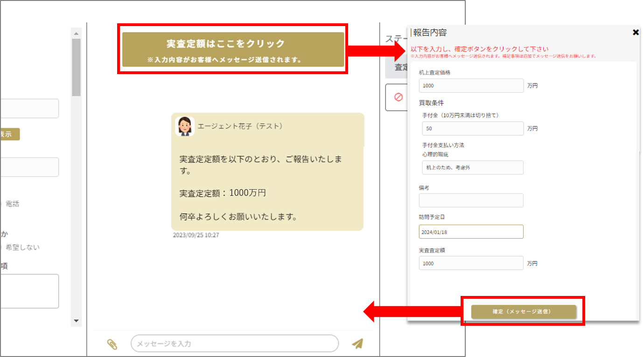The height and width of the screenshot is (357, 644).
Task: Click the paperclip attachment icon
Action: (112, 344)
